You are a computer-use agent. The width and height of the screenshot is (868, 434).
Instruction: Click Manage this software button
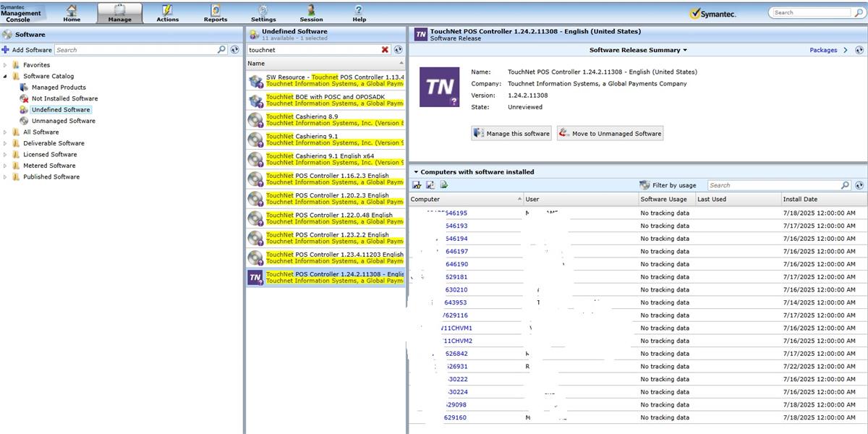(x=511, y=133)
